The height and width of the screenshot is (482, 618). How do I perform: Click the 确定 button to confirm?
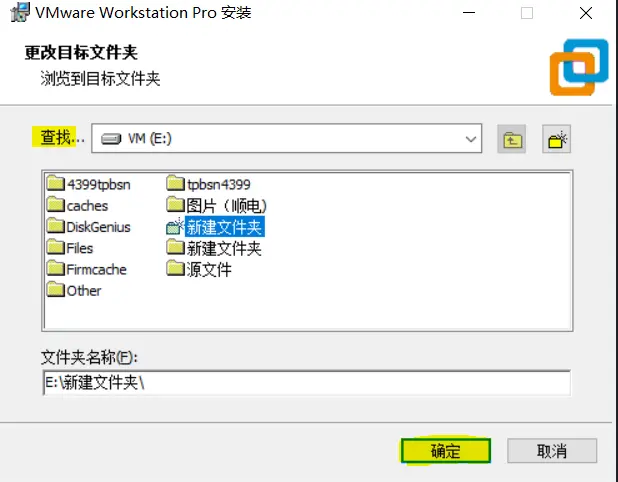pos(446,450)
